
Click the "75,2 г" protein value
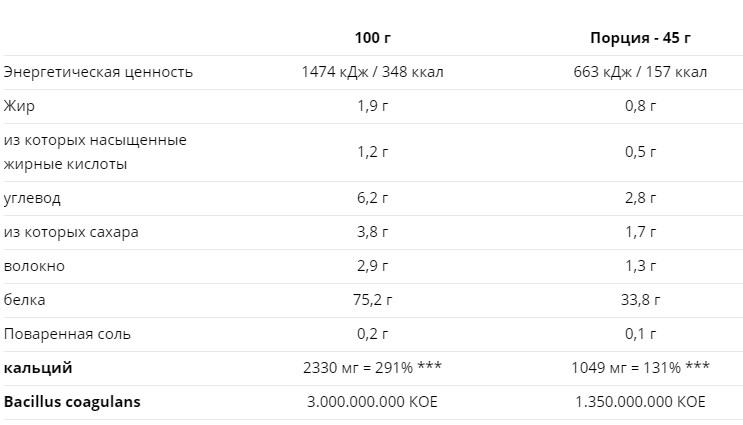(x=372, y=300)
